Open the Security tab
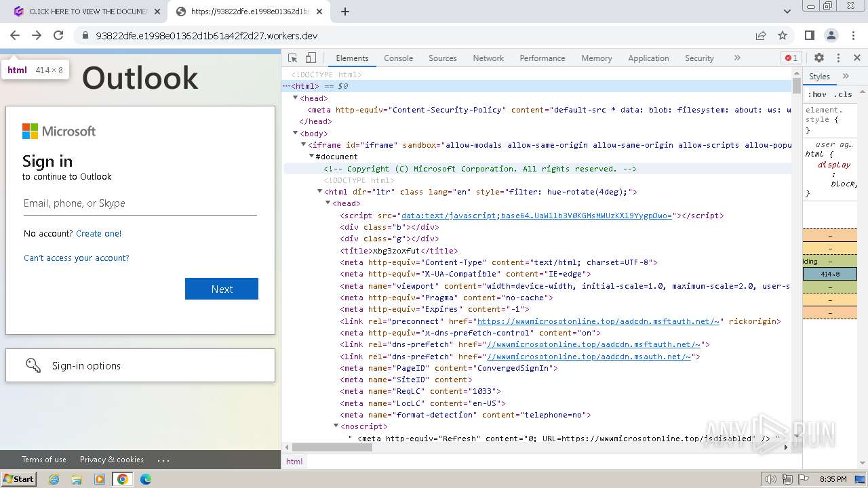 point(699,58)
